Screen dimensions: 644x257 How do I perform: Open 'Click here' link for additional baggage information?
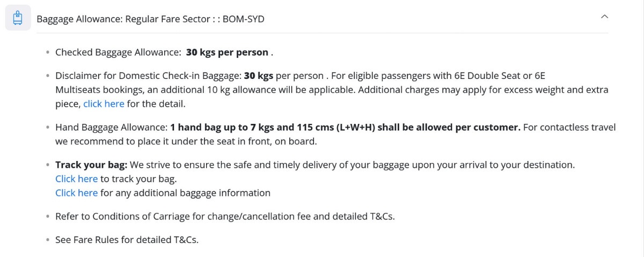click(76, 193)
